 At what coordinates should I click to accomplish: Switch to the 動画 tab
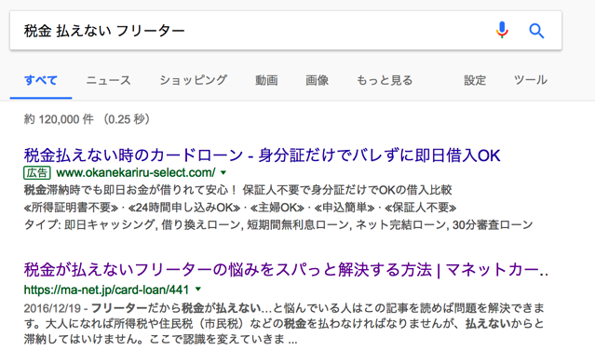pos(266,80)
